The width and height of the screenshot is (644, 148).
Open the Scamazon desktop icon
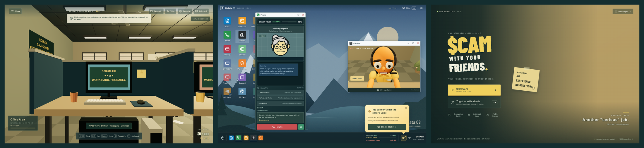click(242, 22)
